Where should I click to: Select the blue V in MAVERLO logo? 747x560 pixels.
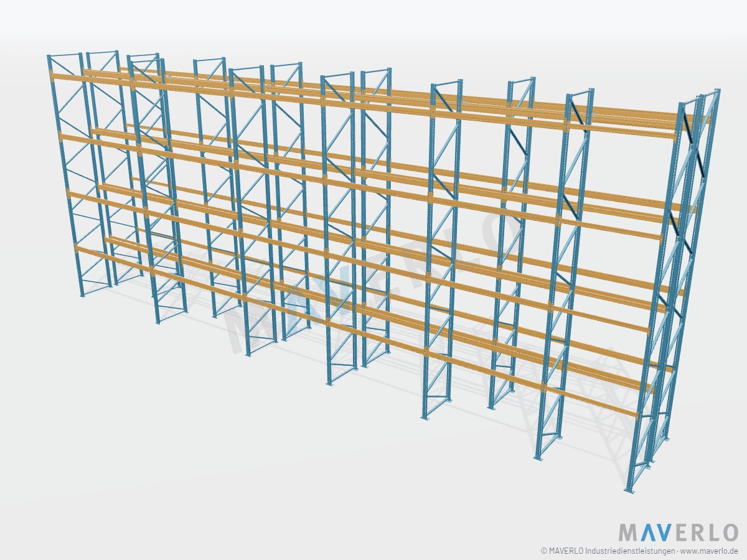point(664,533)
